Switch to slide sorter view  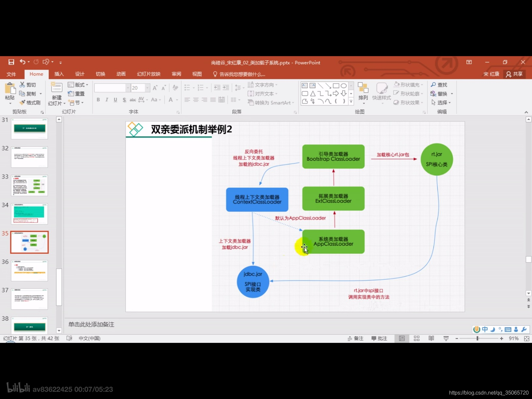coord(416,338)
